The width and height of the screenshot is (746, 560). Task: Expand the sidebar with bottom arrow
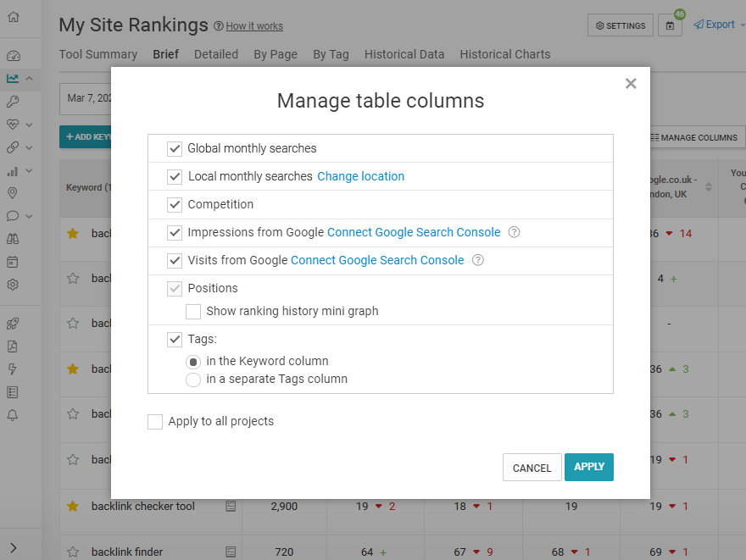coord(14,548)
